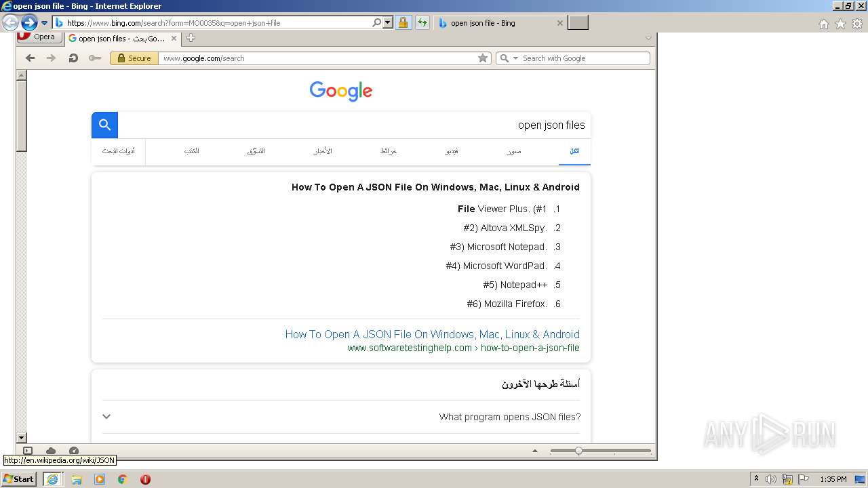Screen dimensions: 868x488
Task: Open Internet Explorer recent pages dropdown
Action: point(44,23)
